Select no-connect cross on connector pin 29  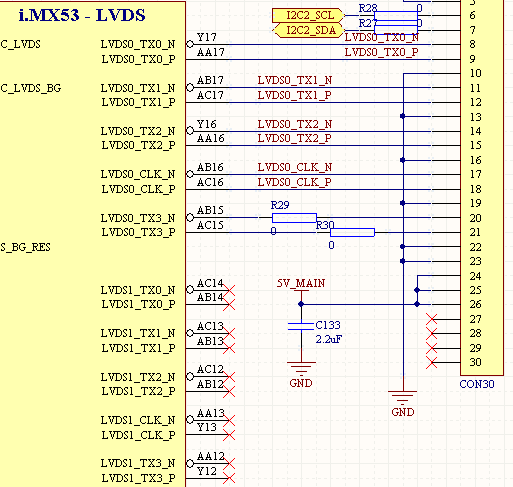coord(431,348)
